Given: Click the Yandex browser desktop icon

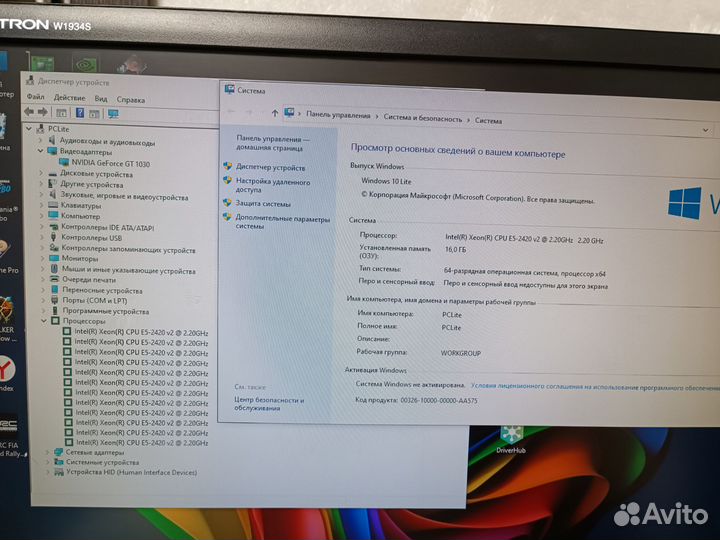Looking at the screenshot, I should coord(7,367).
